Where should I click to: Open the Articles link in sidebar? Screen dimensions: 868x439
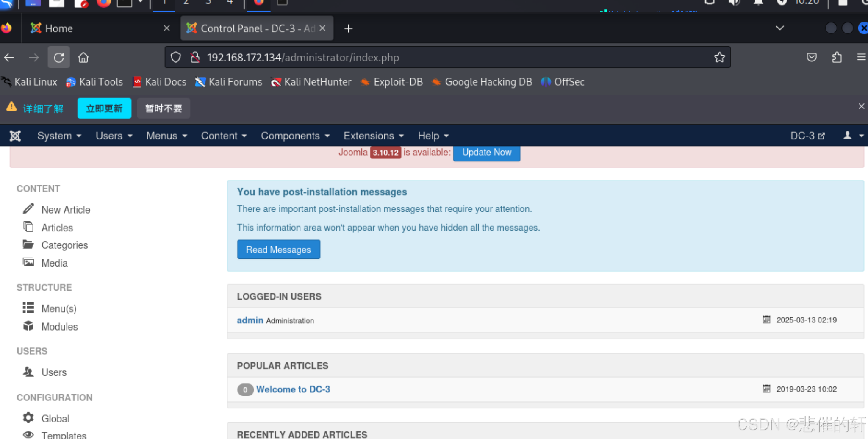pos(57,228)
